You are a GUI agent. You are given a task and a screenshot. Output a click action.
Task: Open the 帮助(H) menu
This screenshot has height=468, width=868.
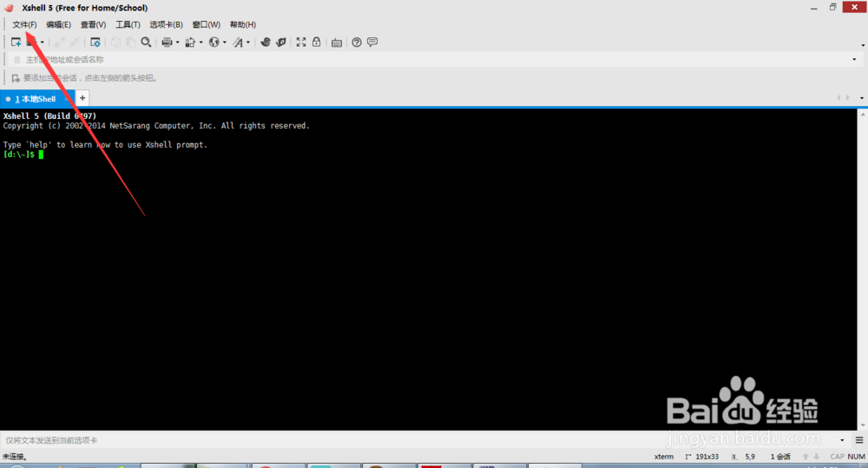[242, 24]
